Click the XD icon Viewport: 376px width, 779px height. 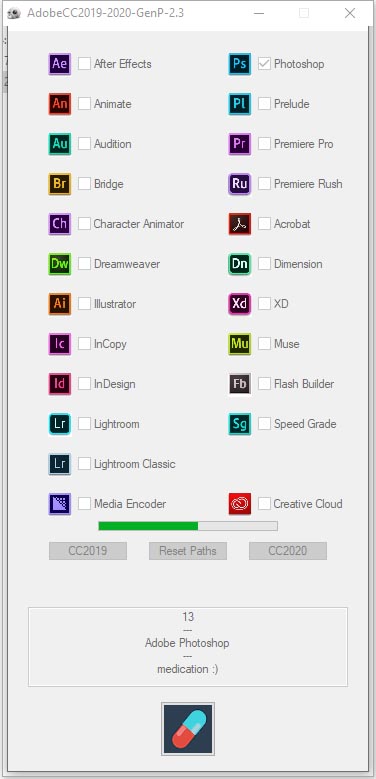[x=240, y=304]
